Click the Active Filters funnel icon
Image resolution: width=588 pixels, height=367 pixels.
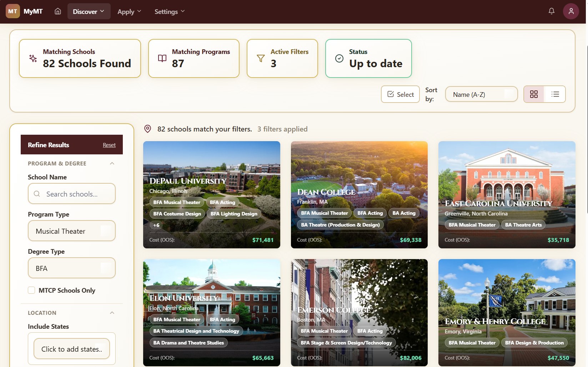(261, 58)
